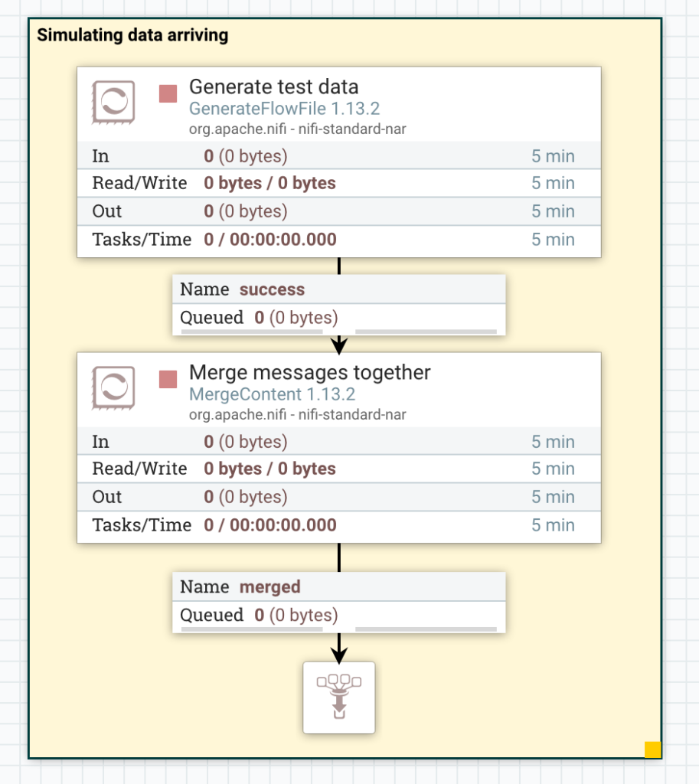The image size is (699, 784).
Task: Click the 5 min window label on Out row
Action: 553,211
